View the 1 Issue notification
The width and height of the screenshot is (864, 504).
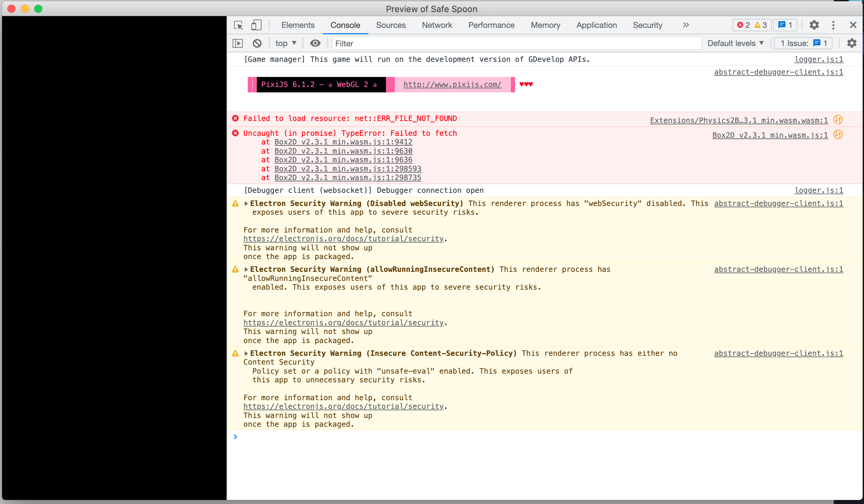click(x=803, y=43)
